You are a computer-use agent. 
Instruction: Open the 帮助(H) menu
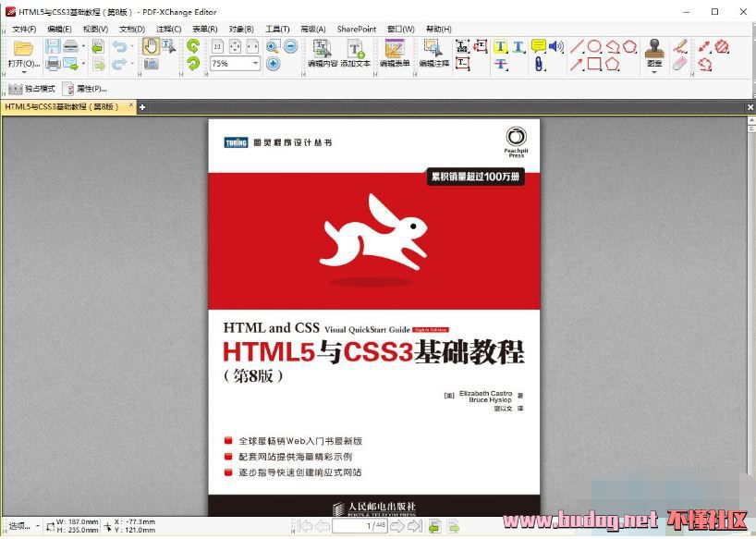pyautogui.click(x=439, y=29)
